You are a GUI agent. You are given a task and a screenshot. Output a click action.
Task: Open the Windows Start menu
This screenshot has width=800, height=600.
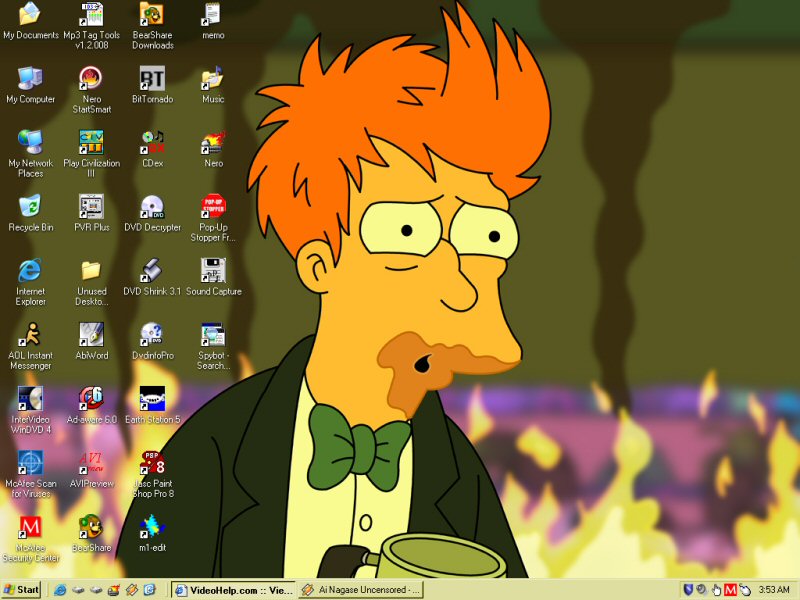(x=21, y=590)
